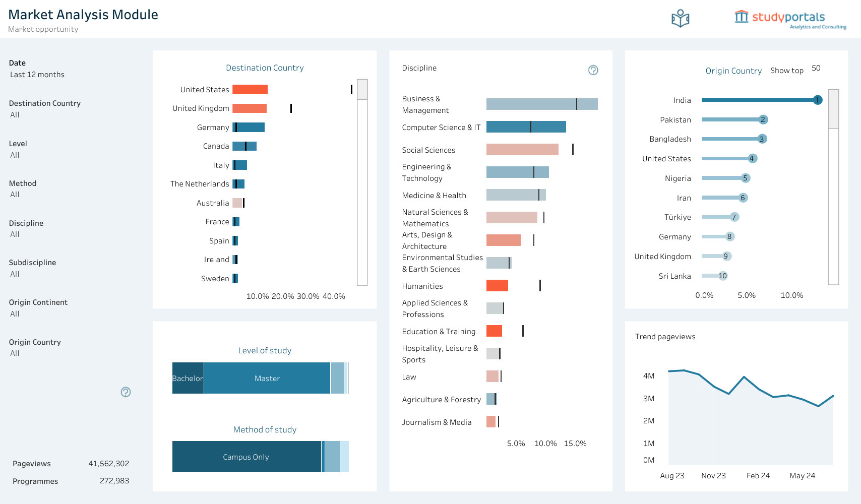Open the Discipline panel help icon
Viewport: 861px width, 504px height.
[593, 70]
